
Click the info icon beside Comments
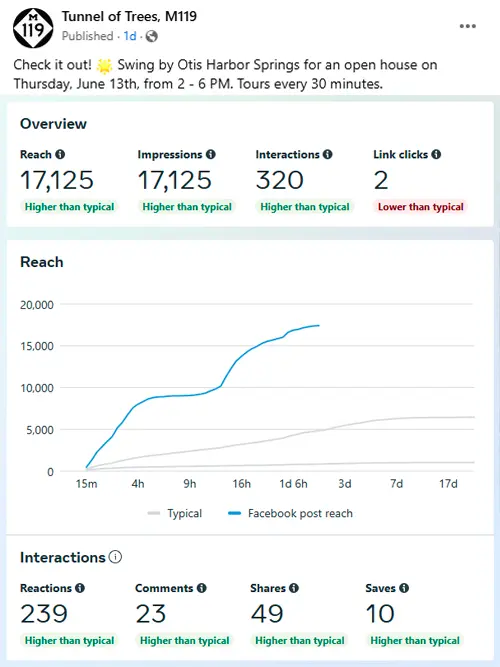pos(202,588)
